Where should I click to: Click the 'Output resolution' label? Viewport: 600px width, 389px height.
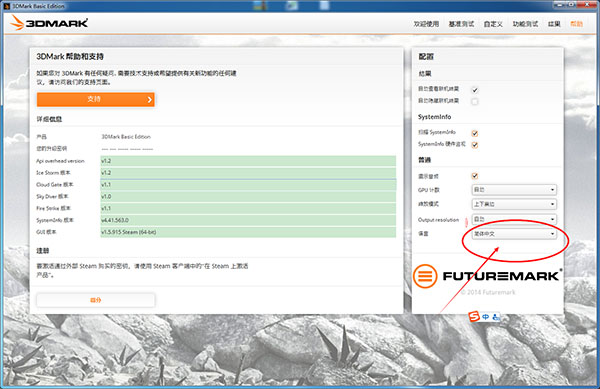[x=438, y=220]
